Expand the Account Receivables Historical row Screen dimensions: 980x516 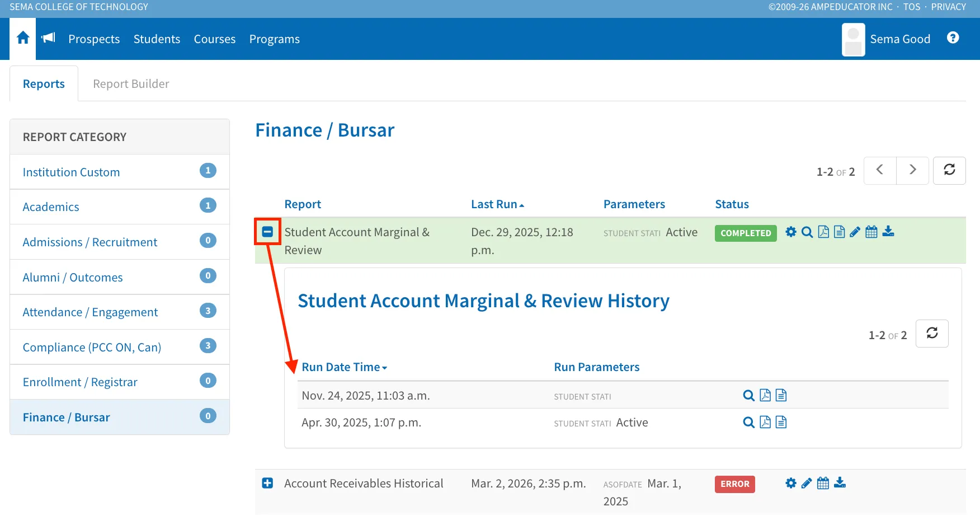point(267,483)
